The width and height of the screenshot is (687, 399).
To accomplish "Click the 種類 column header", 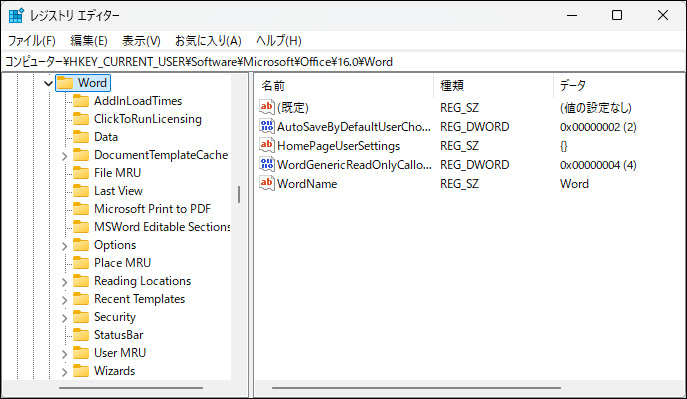I will coord(494,85).
